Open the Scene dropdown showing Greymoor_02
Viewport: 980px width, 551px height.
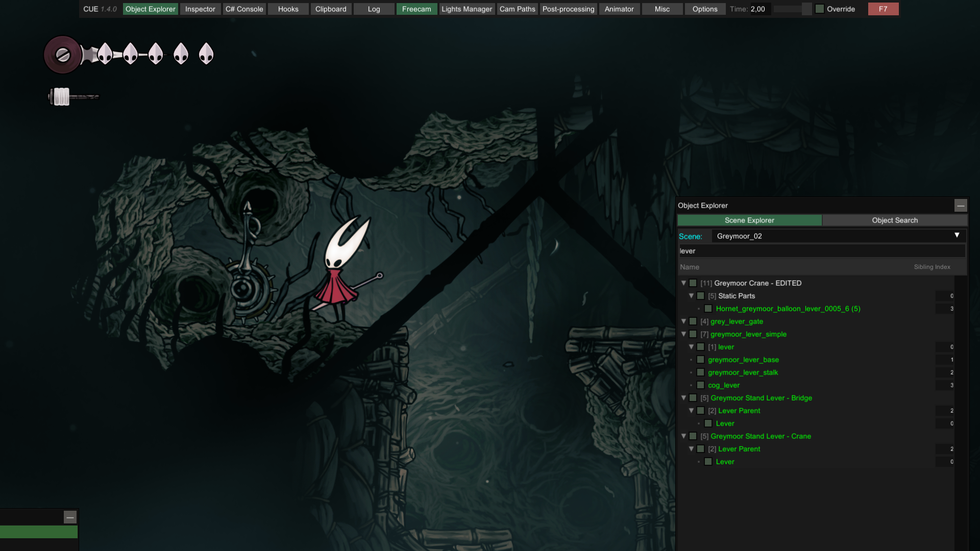(x=837, y=236)
